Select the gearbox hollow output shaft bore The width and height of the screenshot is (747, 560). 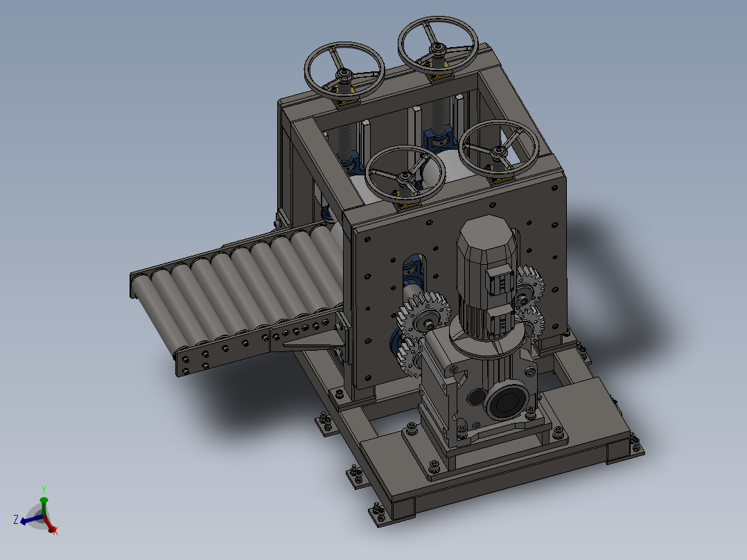click(x=507, y=401)
